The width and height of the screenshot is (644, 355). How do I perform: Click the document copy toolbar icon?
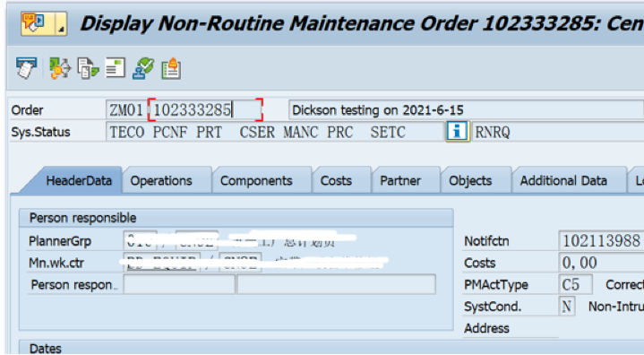pyautogui.click(x=88, y=68)
